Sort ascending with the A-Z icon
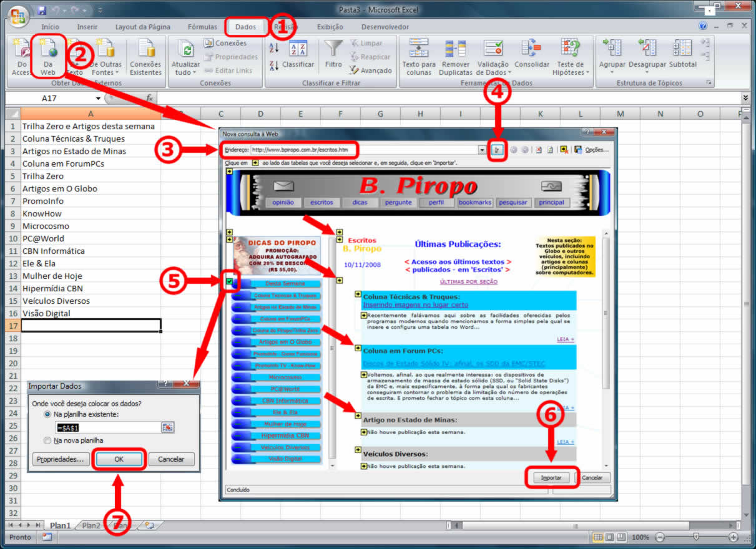 coord(273,47)
